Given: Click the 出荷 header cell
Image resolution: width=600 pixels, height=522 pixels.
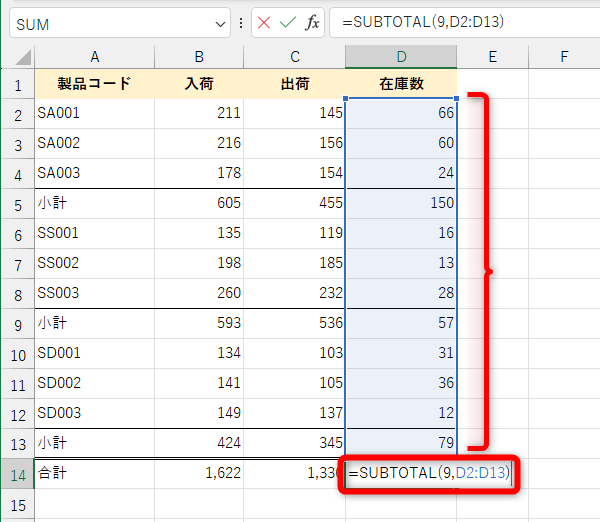Looking at the screenshot, I should point(294,84).
